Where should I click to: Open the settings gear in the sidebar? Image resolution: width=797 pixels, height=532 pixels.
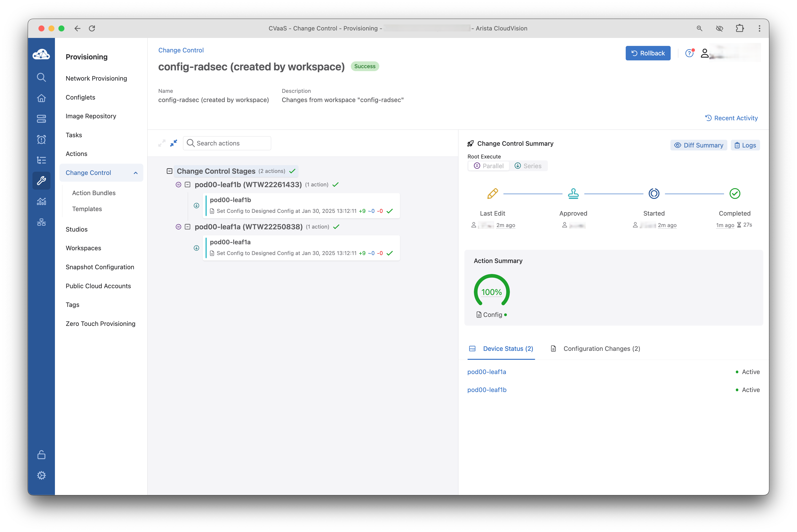[41, 475]
